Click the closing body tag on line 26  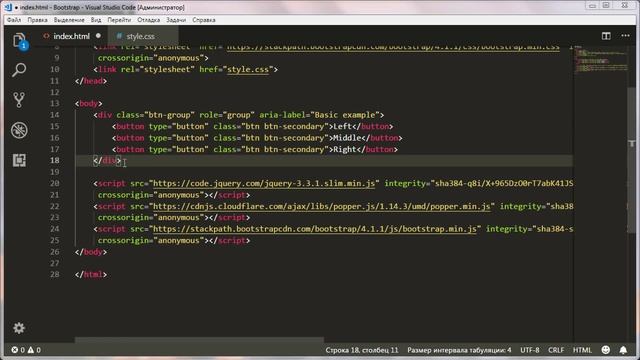coord(91,252)
